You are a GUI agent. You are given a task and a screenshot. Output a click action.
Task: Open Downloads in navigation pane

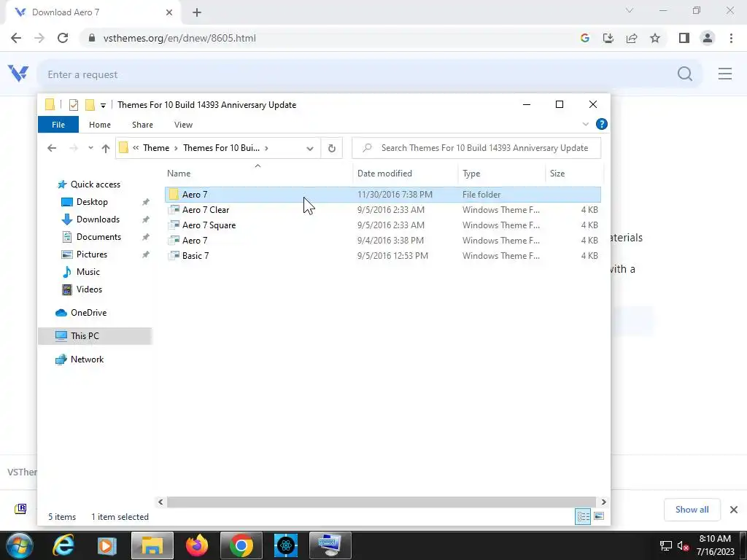(98, 219)
